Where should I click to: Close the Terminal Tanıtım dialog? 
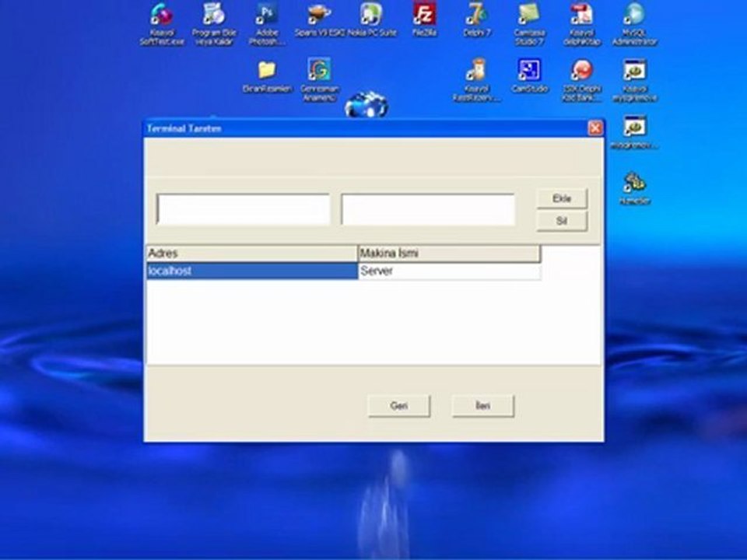click(x=595, y=128)
